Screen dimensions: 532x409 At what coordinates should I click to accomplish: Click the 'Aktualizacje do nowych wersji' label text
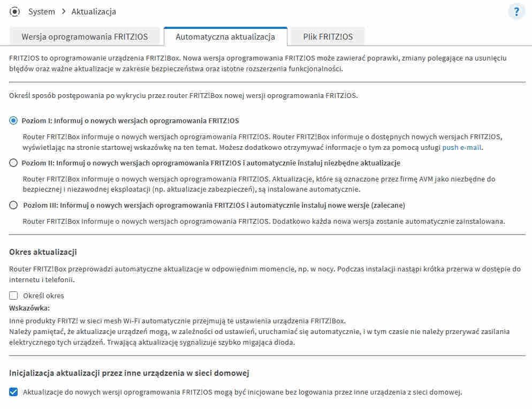(x=242, y=392)
